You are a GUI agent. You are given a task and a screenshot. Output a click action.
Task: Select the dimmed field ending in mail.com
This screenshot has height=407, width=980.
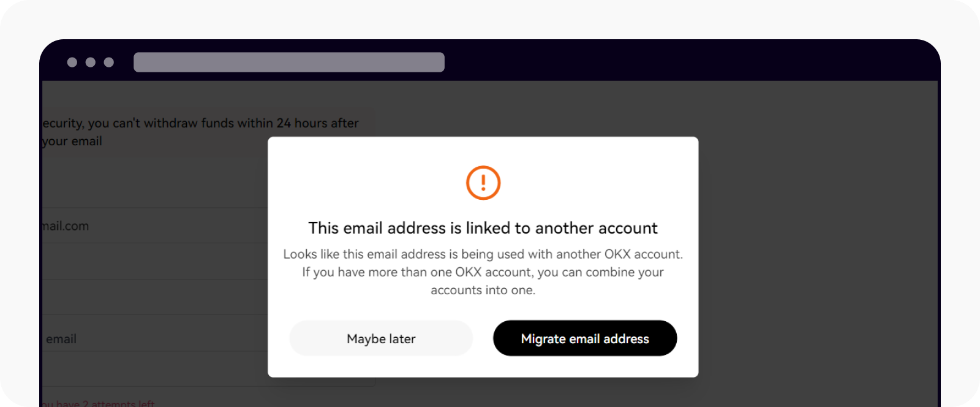pyautogui.click(x=153, y=226)
